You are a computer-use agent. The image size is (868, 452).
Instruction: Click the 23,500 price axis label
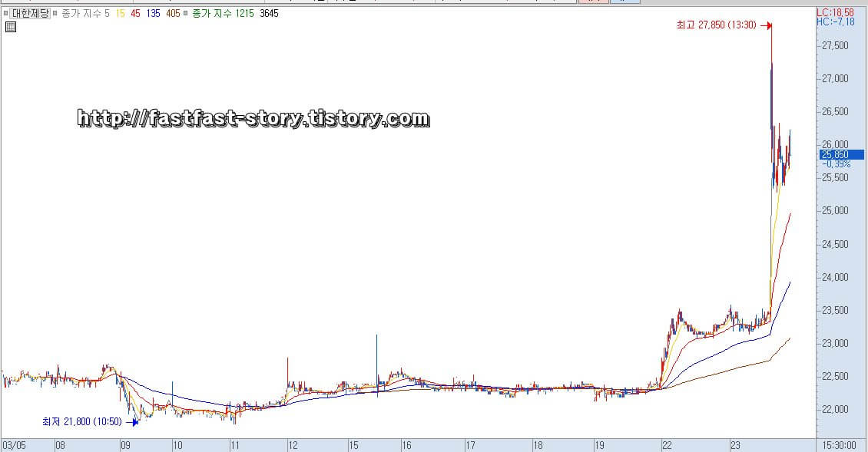click(x=835, y=310)
